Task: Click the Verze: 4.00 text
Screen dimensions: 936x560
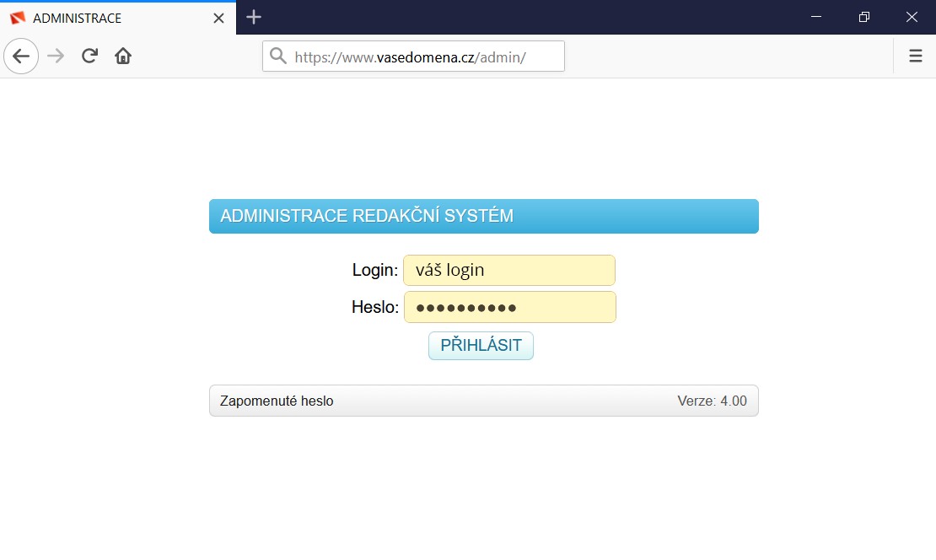Action: click(712, 401)
